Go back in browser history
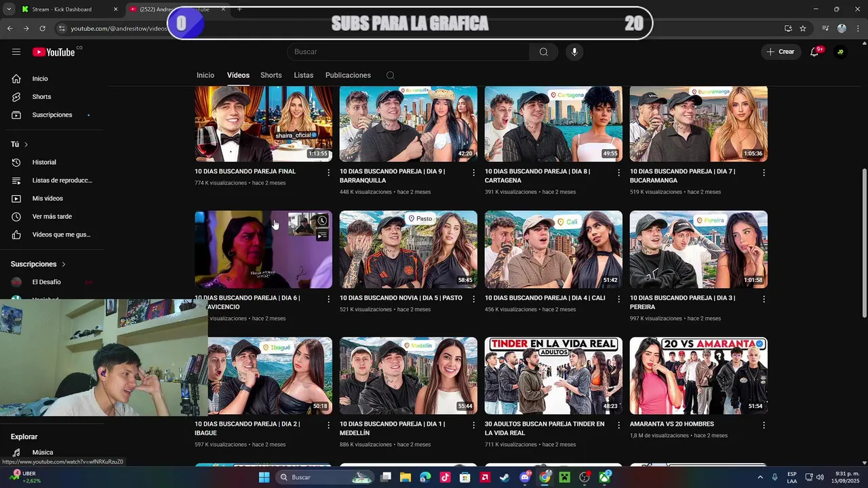The height and width of the screenshot is (488, 868). point(9,28)
